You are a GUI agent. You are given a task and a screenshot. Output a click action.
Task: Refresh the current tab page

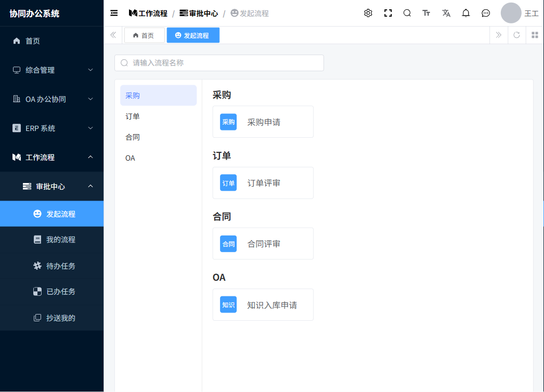click(516, 35)
